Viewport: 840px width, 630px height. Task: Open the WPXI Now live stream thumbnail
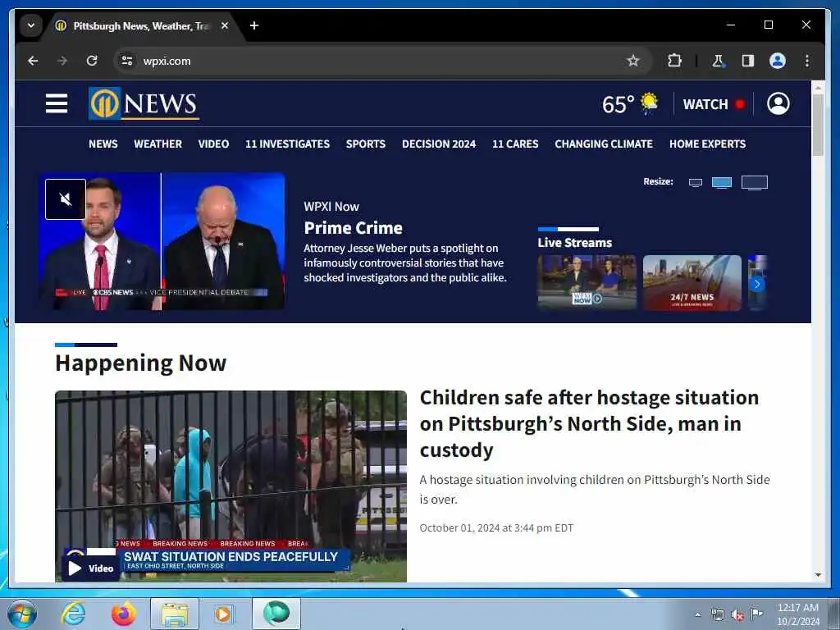click(587, 283)
